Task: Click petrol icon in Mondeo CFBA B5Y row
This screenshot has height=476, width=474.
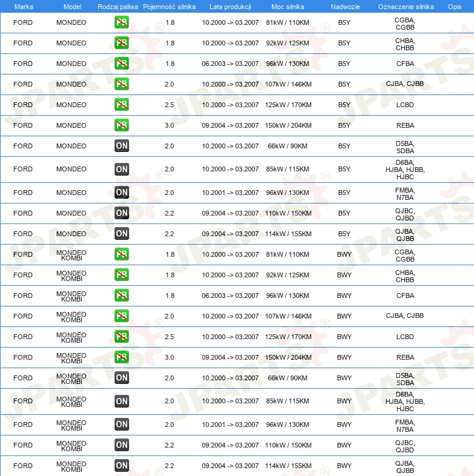Action: point(122,64)
